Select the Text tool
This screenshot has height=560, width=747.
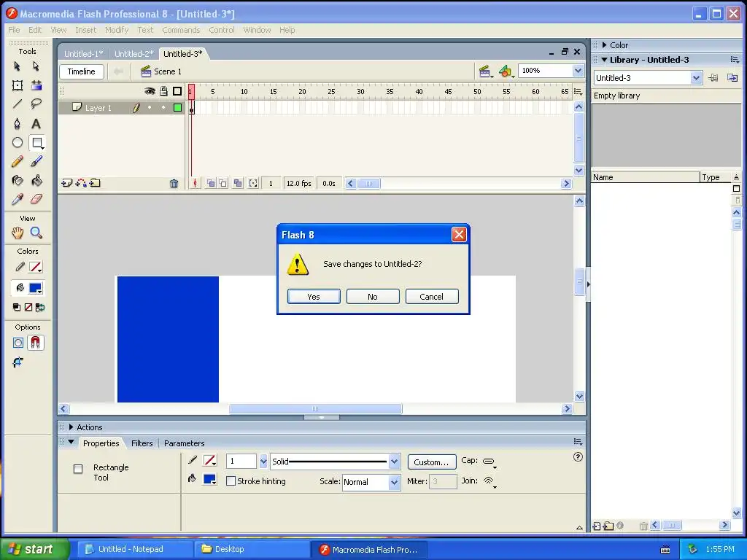tap(36, 124)
